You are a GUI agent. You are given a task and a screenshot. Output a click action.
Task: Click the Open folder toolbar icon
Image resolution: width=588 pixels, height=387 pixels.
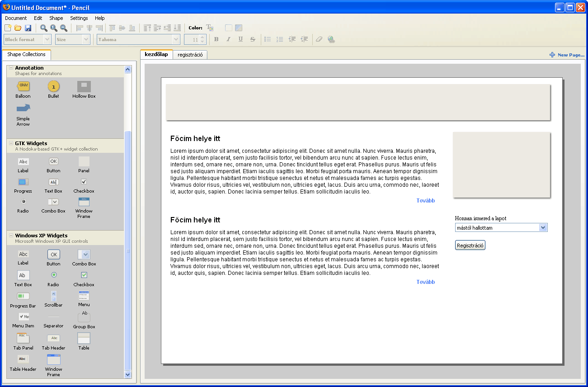click(x=18, y=28)
